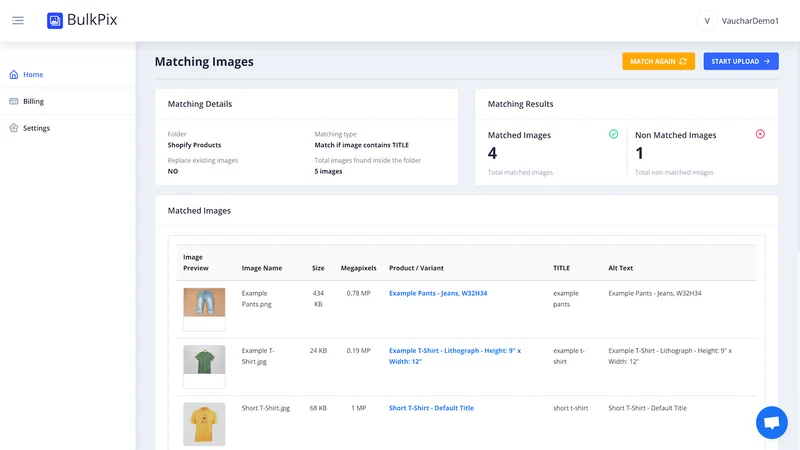The width and height of the screenshot is (800, 450).
Task: Click the Image Name column header
Action: click(x=262, y=268)
